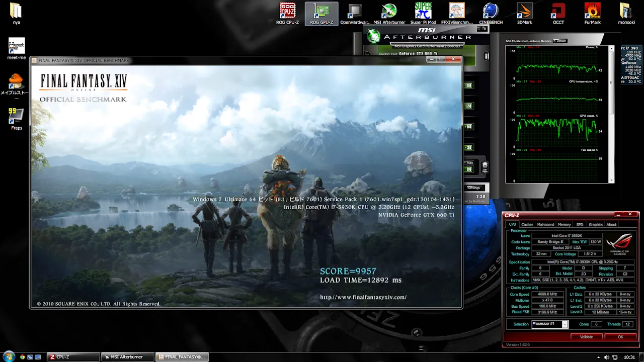Image resolution: width=644 pixels, height=362 pixels.
Task: Select the Graphics tab in CPU-Z
Action: tap(595, 225)
